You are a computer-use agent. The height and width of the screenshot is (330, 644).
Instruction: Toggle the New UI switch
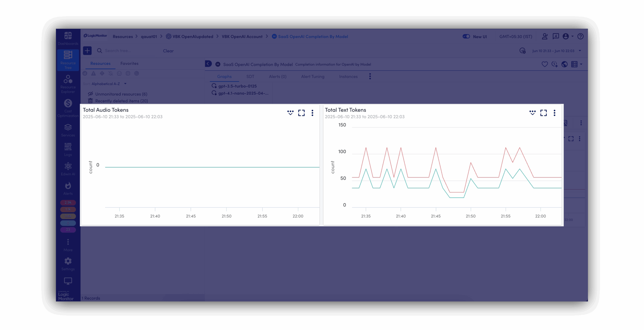(466, 37)
